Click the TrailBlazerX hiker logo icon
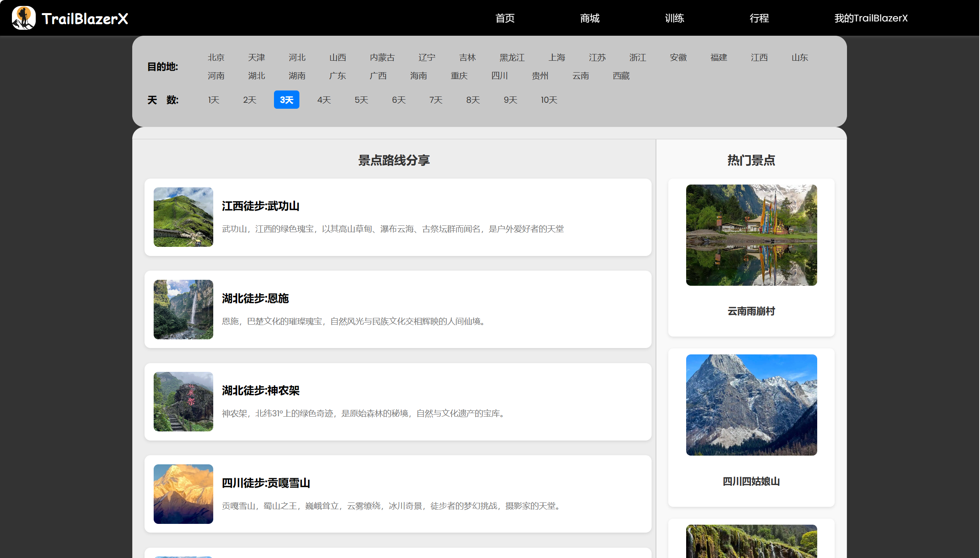The height and width of the screenshot is (558, 980). [23, 18]
